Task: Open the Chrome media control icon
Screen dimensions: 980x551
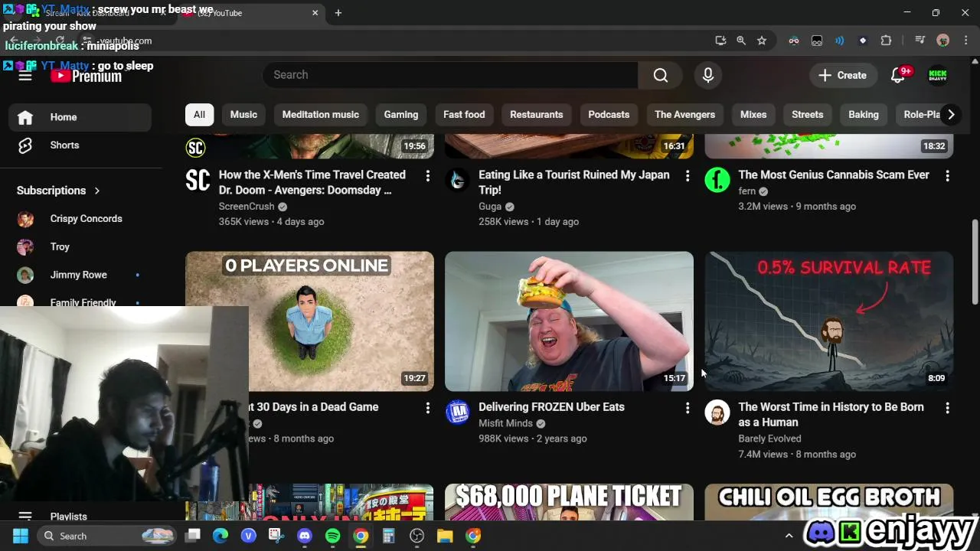Action: [920, 41]
